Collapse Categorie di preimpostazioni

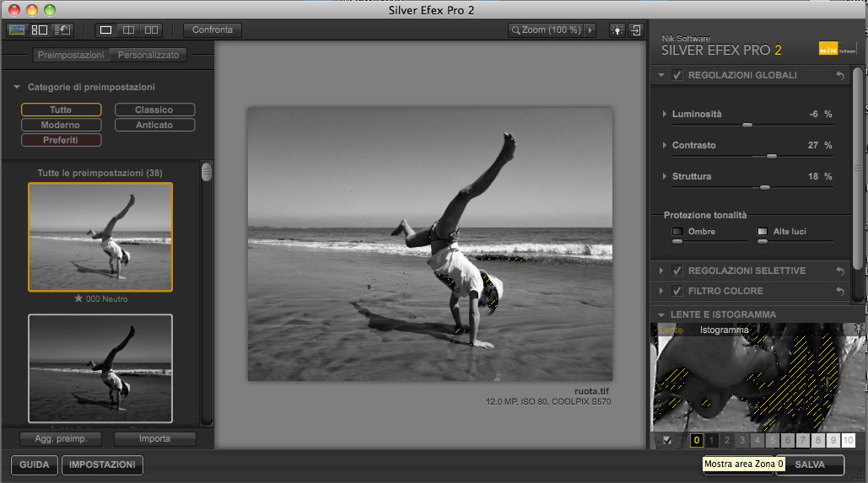tap(17, 87)
